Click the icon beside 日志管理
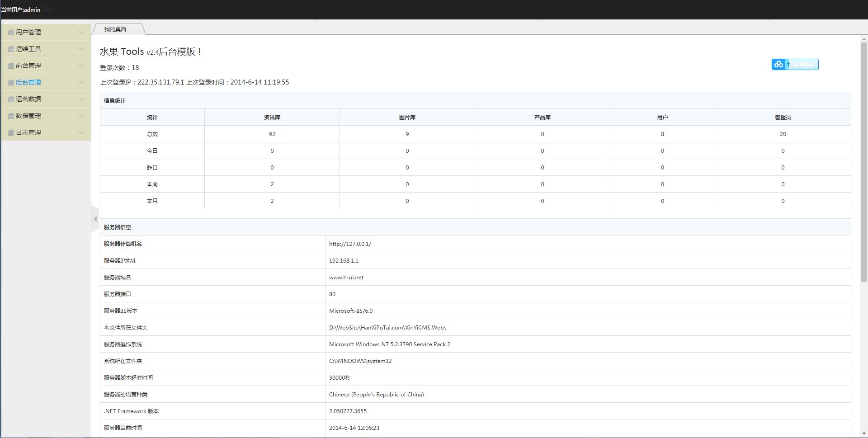 tap(11, 133)
